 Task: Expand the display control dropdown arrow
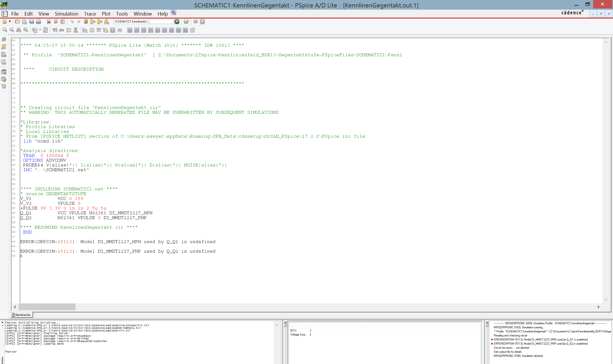40,30
